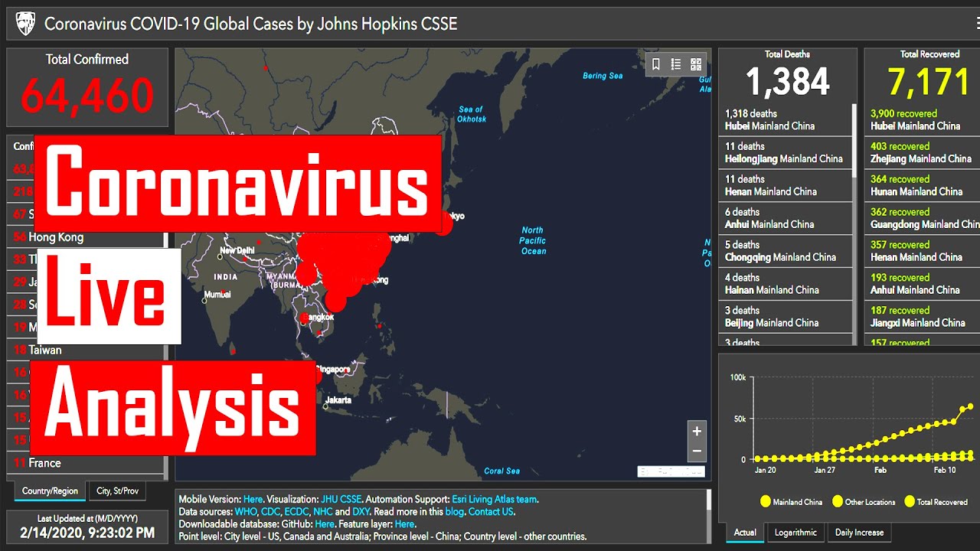980x551 pixels.
Task: Select France in confirmed cases list
Action: (87, 463)
